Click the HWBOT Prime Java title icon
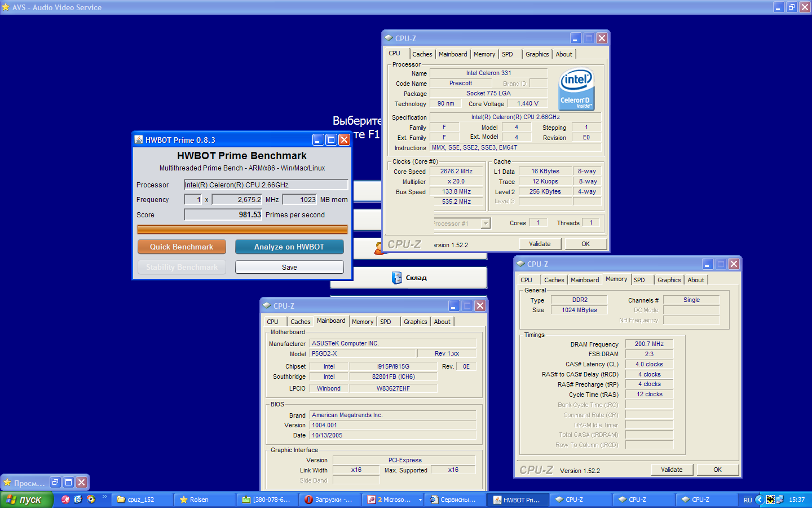The width and height of the screenshot is (812, 508). point(139,140)
